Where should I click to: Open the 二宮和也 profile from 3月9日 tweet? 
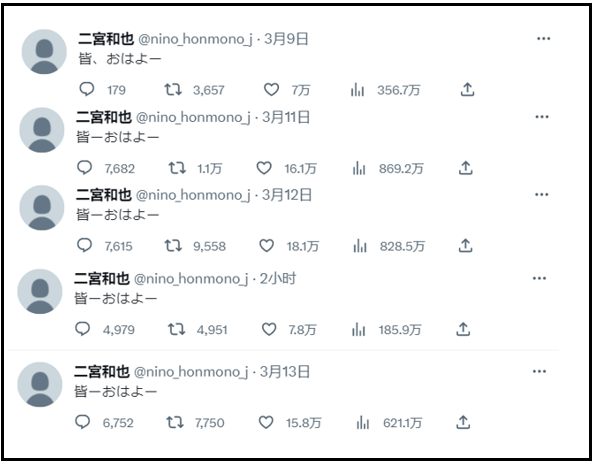pyautogui.click(x=106, y=39)
